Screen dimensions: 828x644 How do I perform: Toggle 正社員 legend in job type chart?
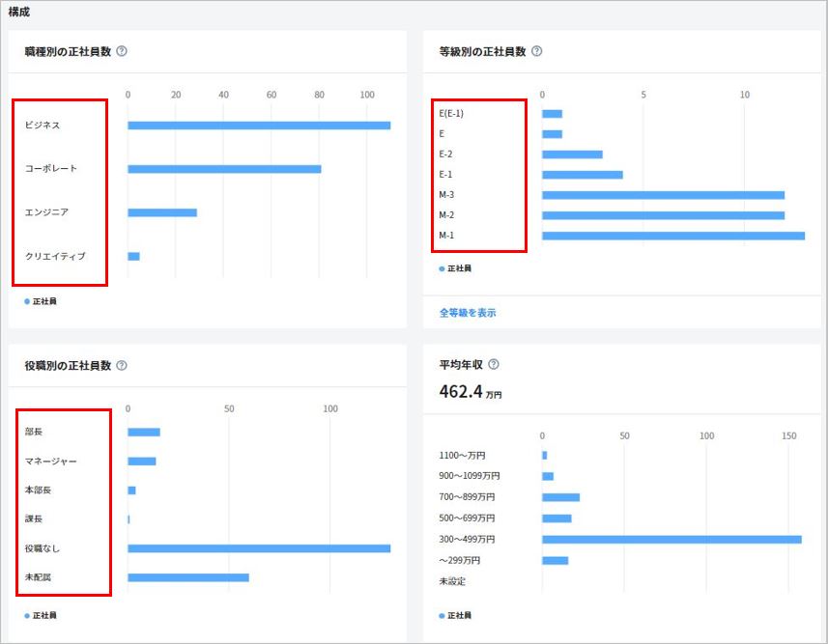pos(41,301)
